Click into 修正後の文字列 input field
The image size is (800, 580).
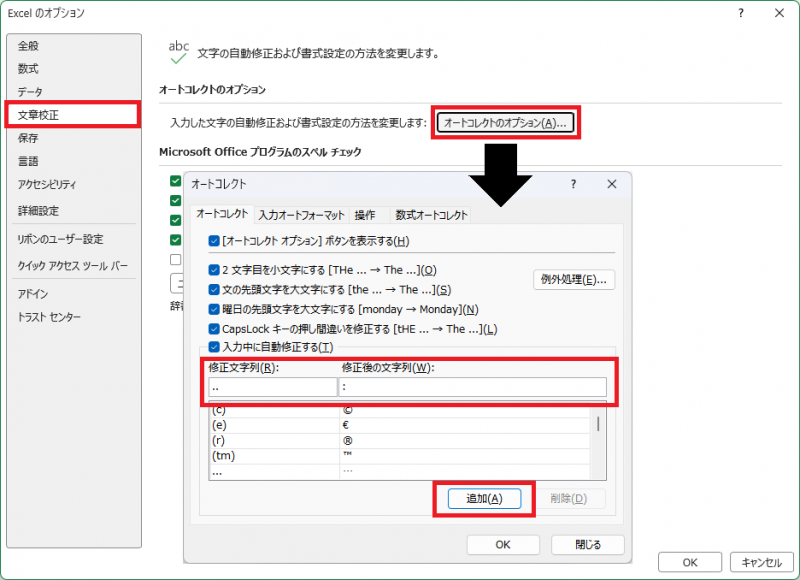(x=472, y=387)
